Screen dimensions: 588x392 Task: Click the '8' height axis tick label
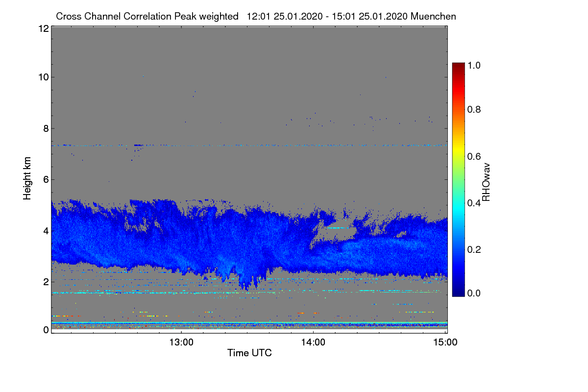(x=45, y=128)
